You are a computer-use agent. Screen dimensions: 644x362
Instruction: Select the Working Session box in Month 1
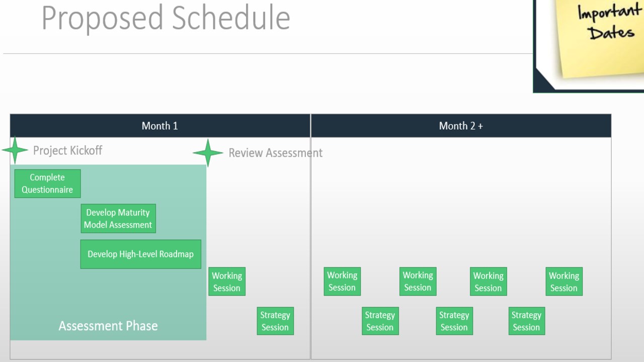coord(227,282)
